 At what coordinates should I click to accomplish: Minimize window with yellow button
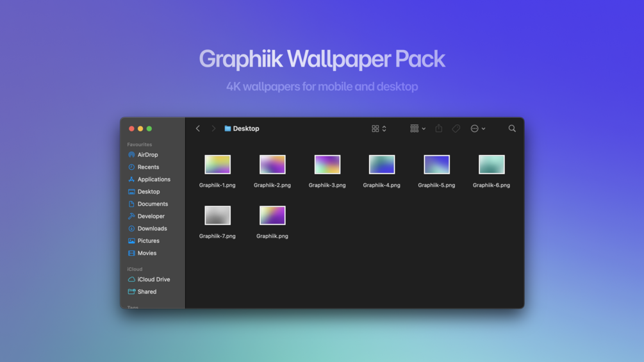(x=140, y=129)
